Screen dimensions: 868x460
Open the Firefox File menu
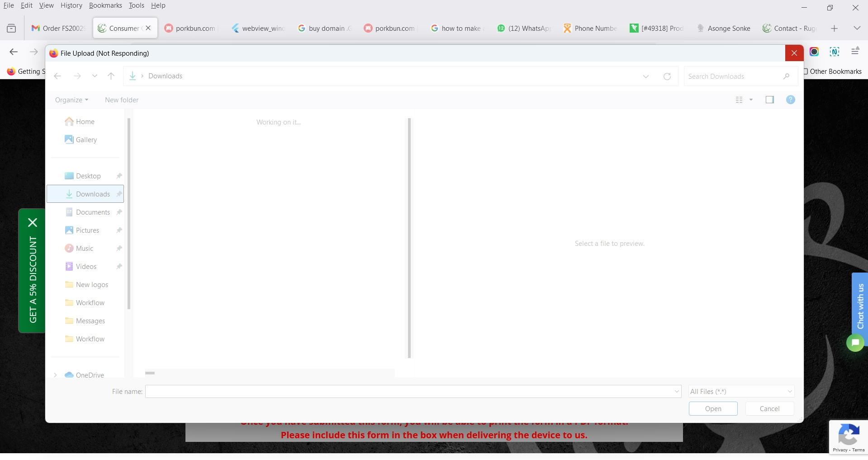(x=9, y=5)
